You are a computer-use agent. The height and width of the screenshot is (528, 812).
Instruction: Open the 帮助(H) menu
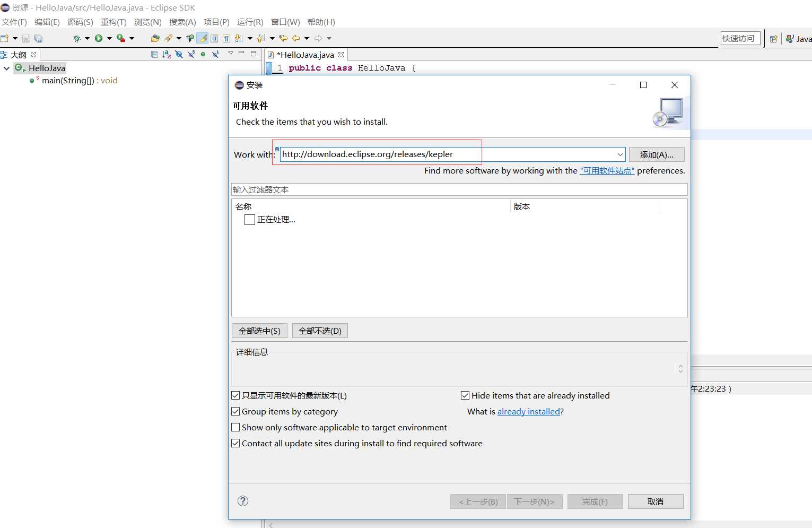[x=321, y=22]
